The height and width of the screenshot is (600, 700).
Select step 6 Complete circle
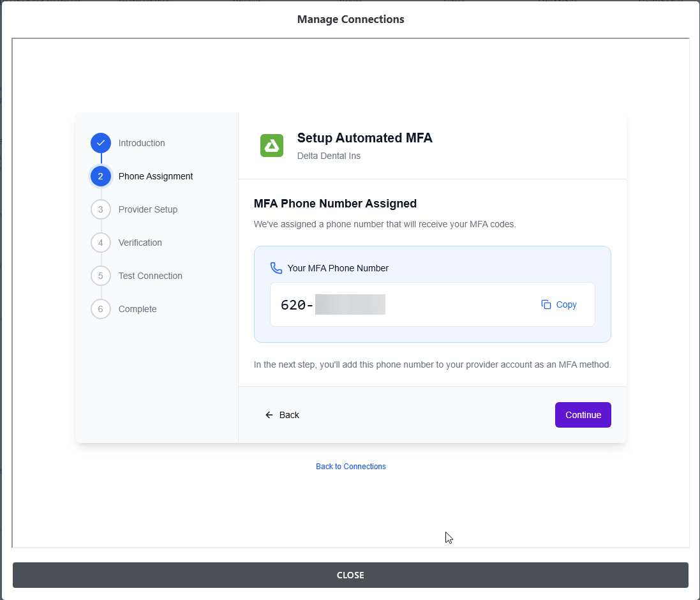(100, 309)
